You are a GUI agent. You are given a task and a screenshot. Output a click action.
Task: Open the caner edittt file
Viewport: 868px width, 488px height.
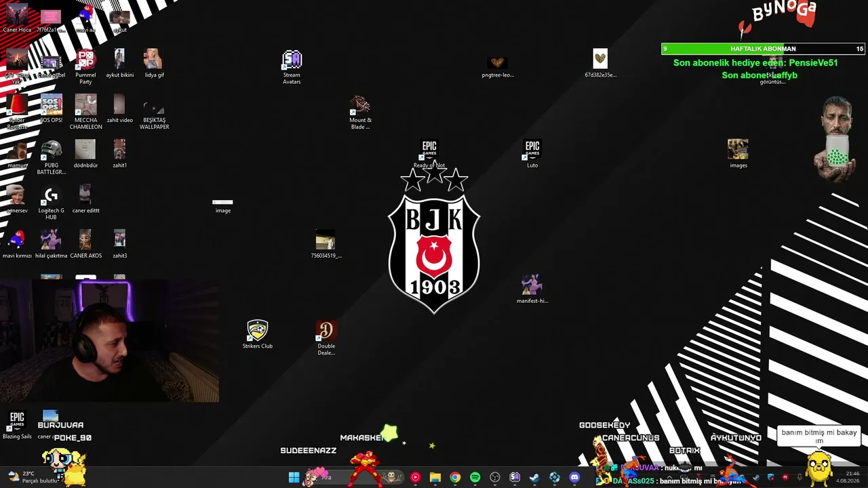tap(85, 199)
